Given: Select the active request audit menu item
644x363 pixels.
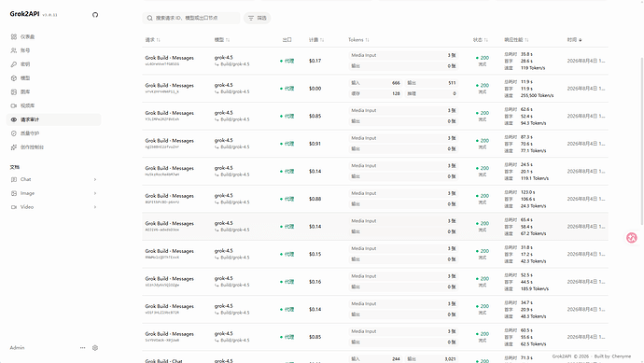Looking at the screenshot, I should [x=54, y=119].
